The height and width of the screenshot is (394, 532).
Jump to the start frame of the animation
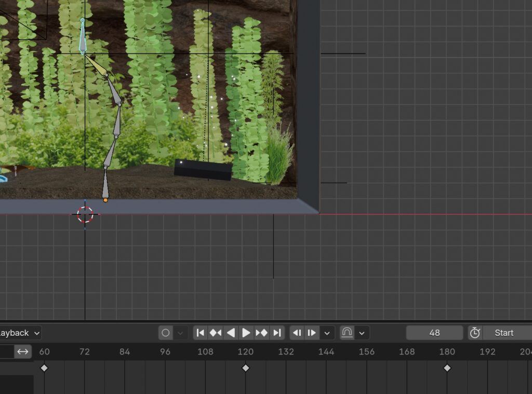point(201,333)
